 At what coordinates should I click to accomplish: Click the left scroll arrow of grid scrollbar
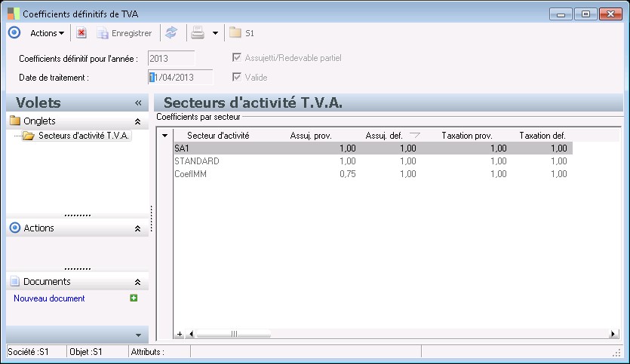[191, 334]
